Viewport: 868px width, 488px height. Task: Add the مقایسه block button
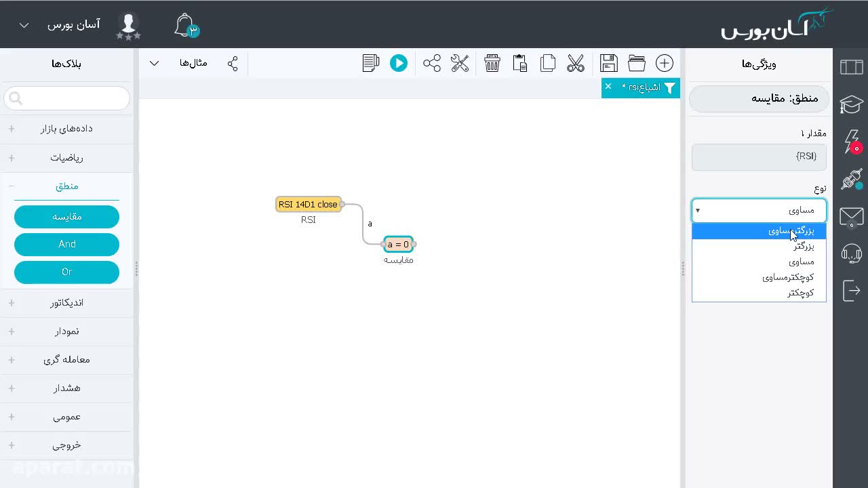point(66,217)
